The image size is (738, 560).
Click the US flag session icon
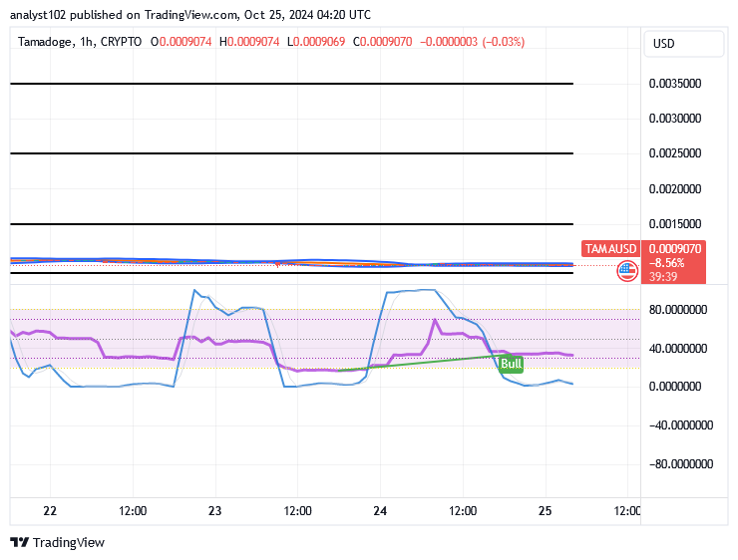[x=627, y=271]
